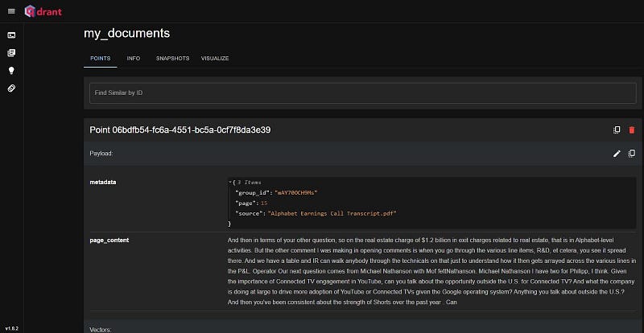Viewport: 644px width, 333px height.
Task: Click the page value 15
Action: click(263, 203)
